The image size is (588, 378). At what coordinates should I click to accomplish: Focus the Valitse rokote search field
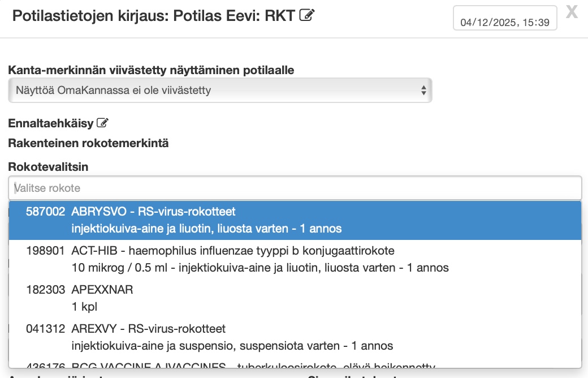click(295, 187)
